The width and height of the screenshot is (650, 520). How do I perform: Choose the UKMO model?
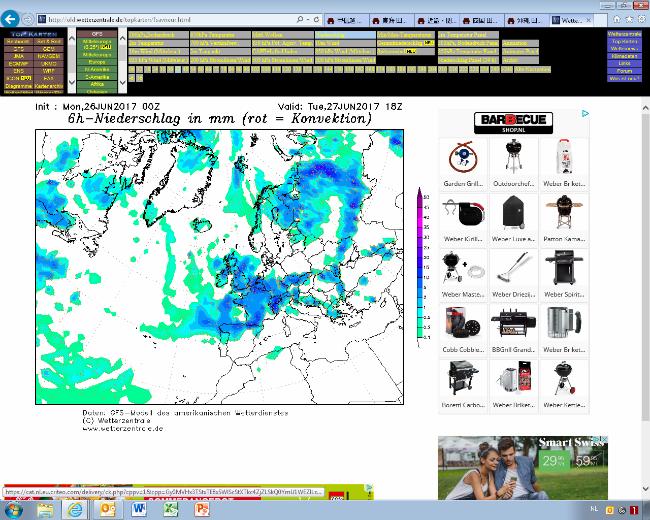tap(49, 63)
